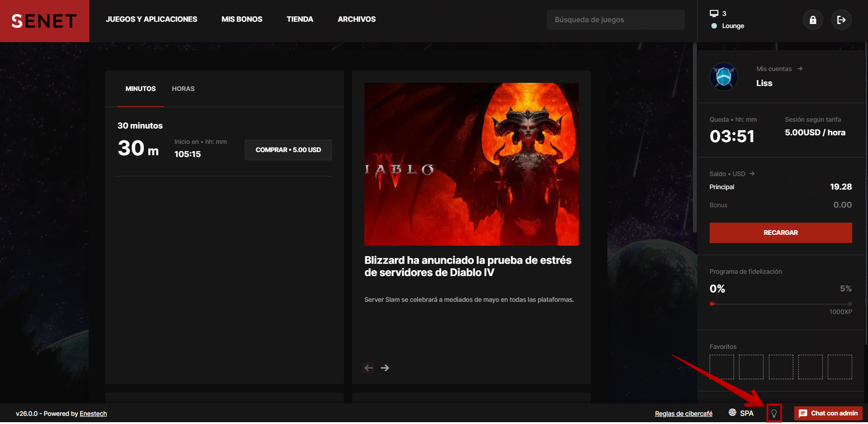868x424 pixels.
Task: Click the previous arrow on the news carousel
Action: point(368,367)
